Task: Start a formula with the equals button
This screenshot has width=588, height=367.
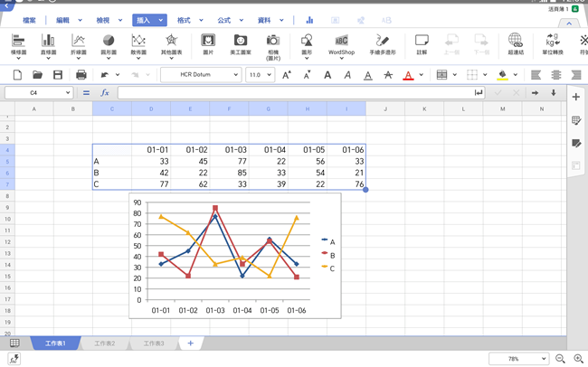Action: click(86, 92)
